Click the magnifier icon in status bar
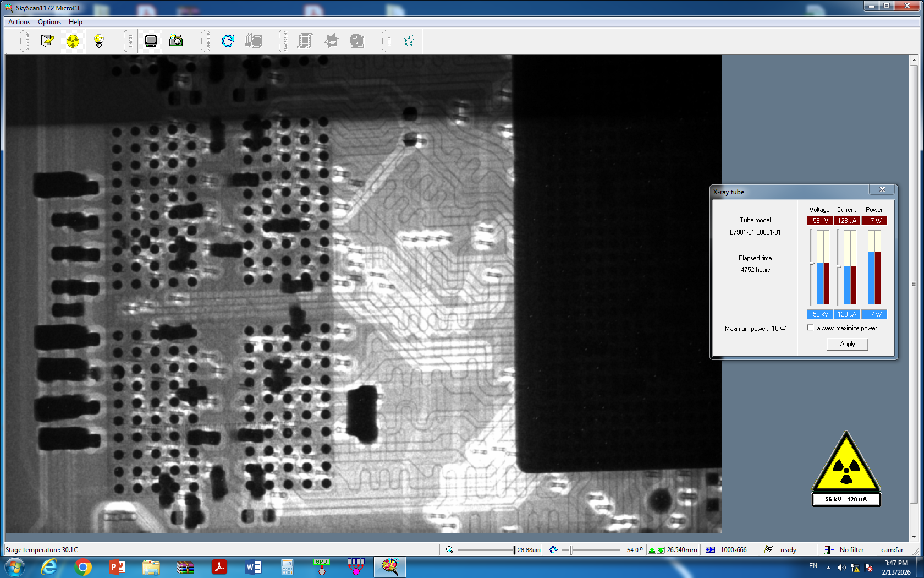The image size is (924, 578). (449, 549)
